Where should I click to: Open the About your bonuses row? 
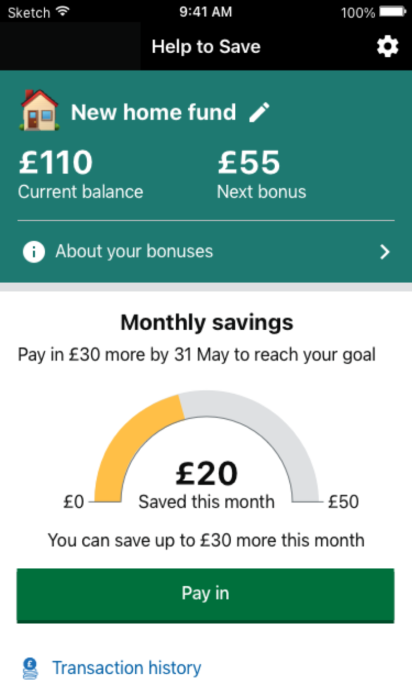point(206,252)
